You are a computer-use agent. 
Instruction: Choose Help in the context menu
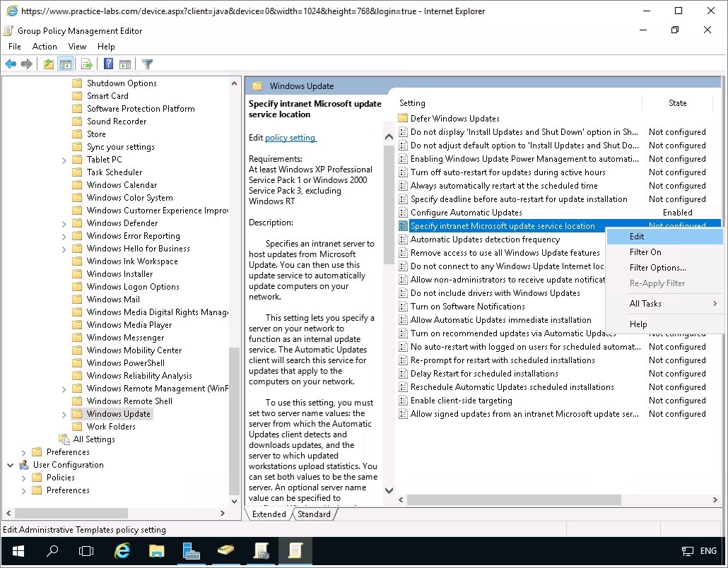pos(665,324)
